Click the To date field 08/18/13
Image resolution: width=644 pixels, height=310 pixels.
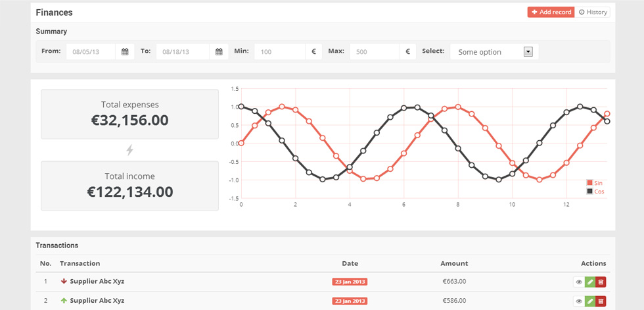[x=183, y=52]
